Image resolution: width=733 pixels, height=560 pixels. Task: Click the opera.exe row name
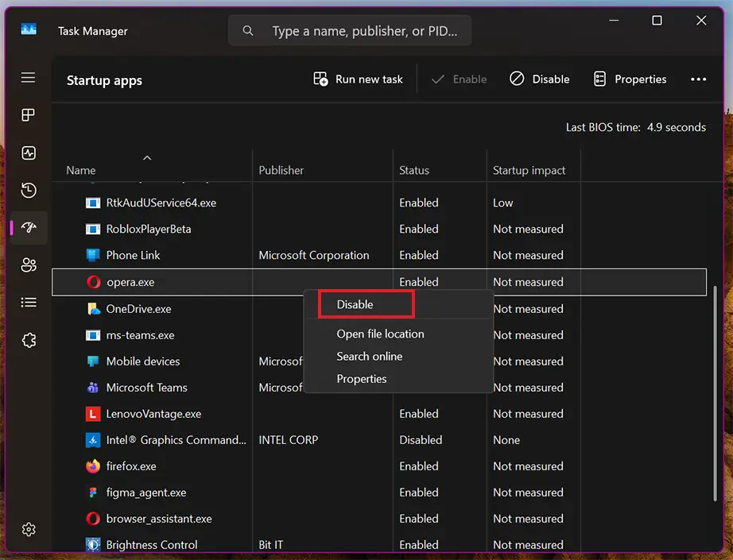(x=130, y=282)
